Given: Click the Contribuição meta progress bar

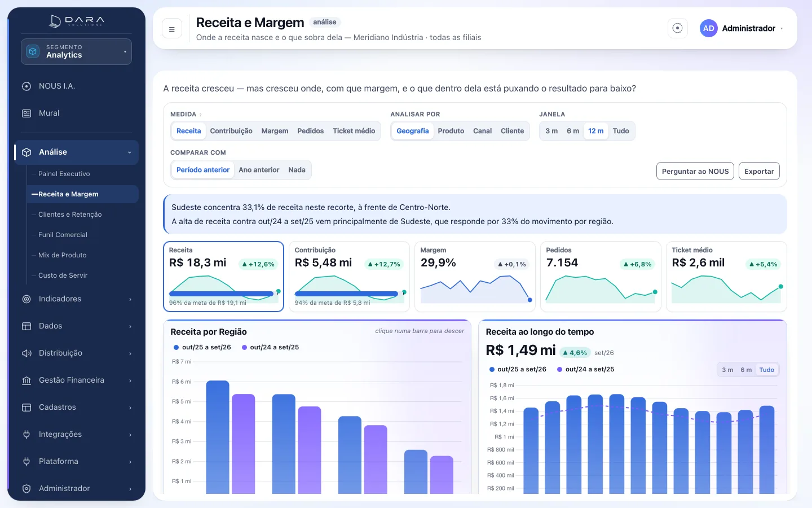Looking at the screenshot, I should [x=349, y=294].
